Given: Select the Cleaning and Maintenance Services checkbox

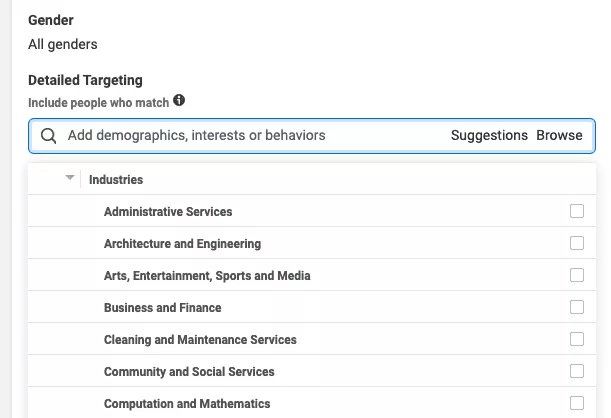Looking at the screenshot, I should 577,339.
